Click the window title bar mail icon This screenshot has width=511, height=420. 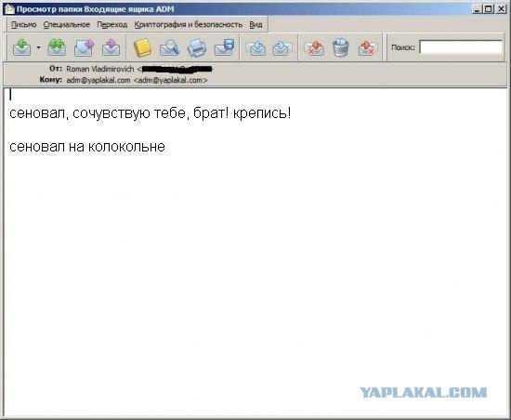10,9
